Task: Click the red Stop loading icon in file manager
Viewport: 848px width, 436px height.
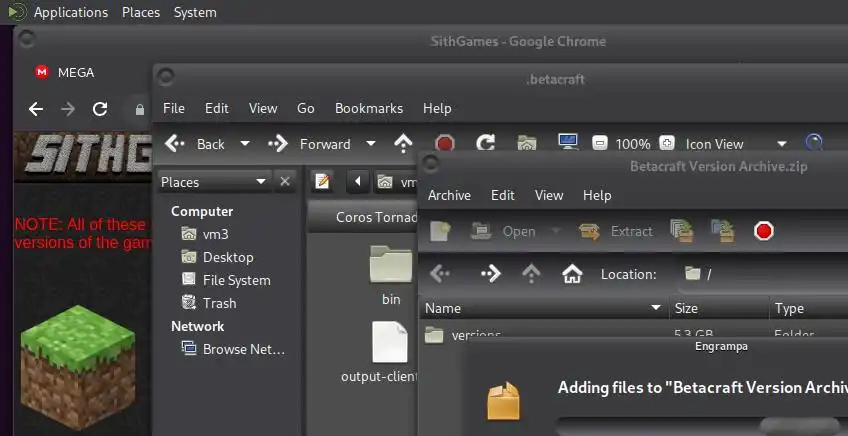Action: coord(445,144)
